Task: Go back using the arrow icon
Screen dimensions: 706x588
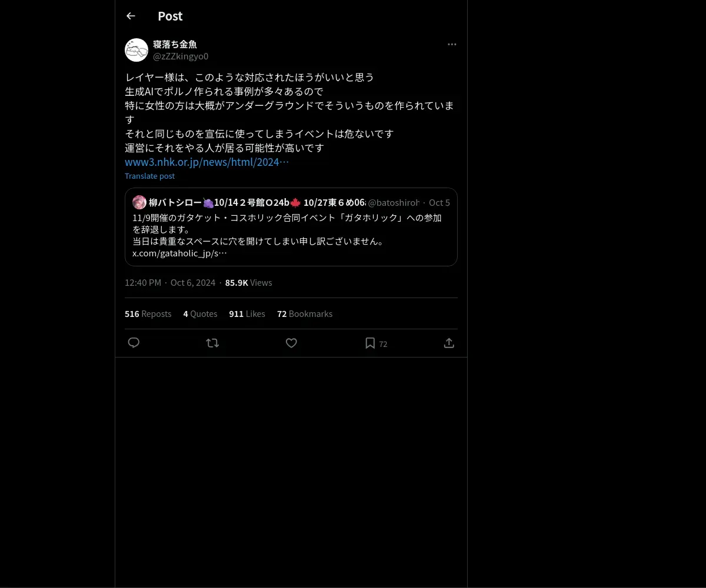Action: (x=131, y=16)
